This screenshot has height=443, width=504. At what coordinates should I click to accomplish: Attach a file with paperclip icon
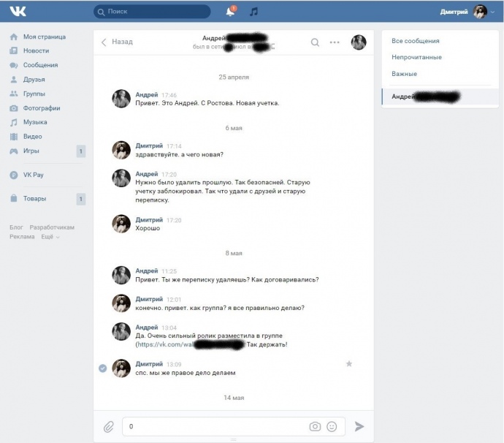point(109,427)
